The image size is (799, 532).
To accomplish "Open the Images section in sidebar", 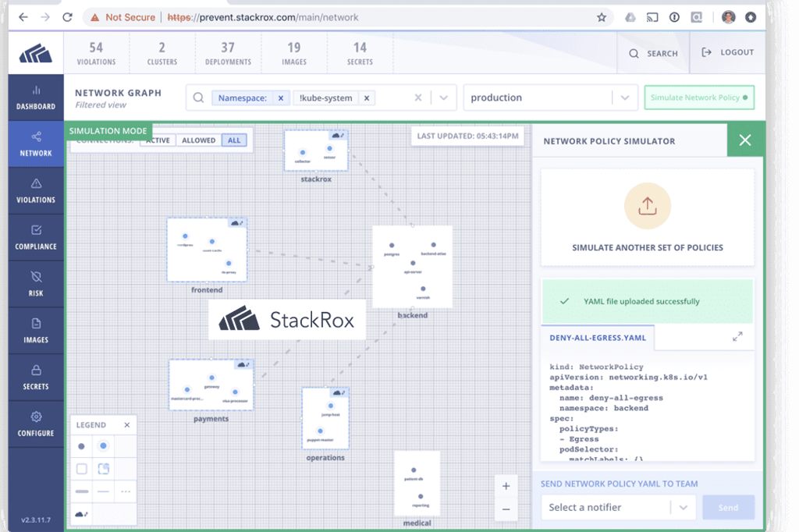I will click(36, 331).
